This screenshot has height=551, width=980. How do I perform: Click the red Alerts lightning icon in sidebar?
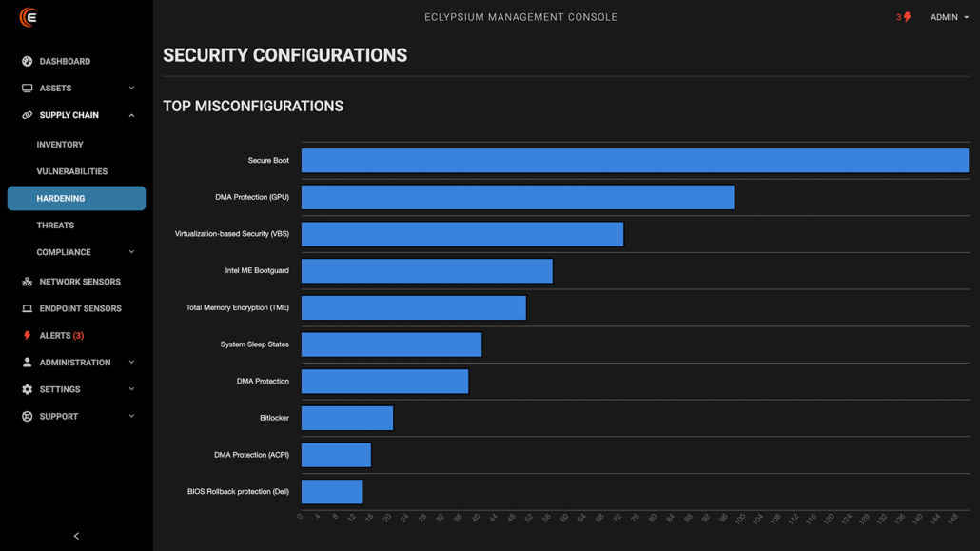(27, 336)
